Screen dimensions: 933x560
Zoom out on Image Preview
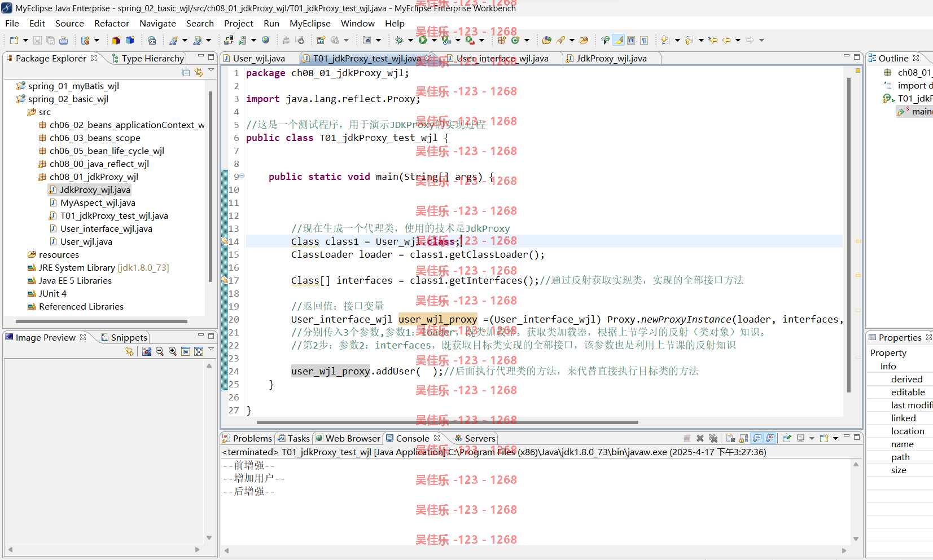[x=160, y=351]
